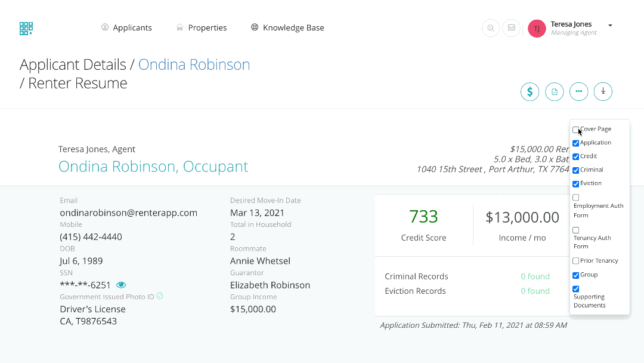
Task: Click the download arrow icon button
Action: [603, 91]
